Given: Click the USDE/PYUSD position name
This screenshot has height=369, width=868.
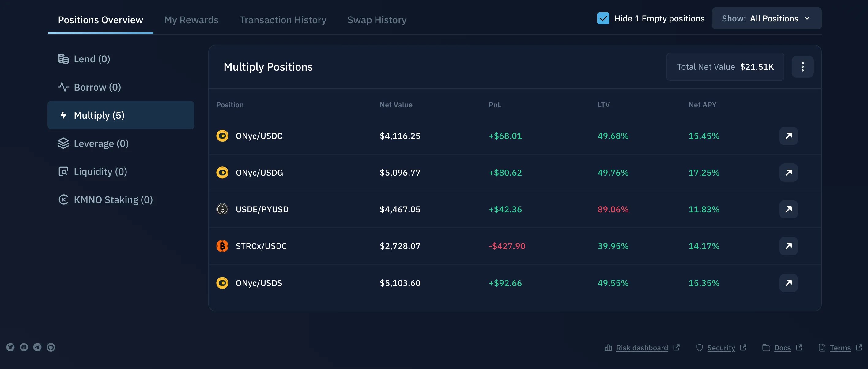Looking at the screenshot, I should click(x=262, y=209).
